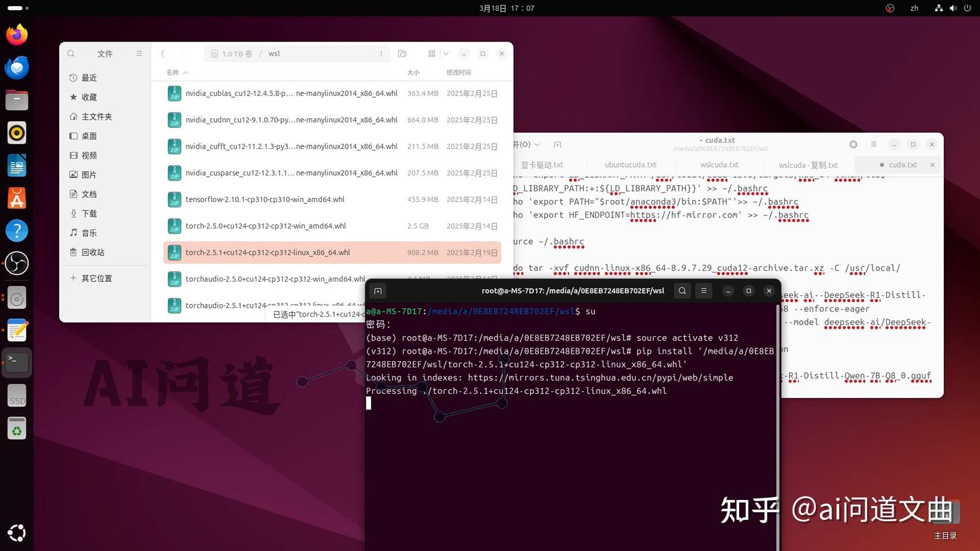Switch Files to grid view layout

tap(431, 53)
